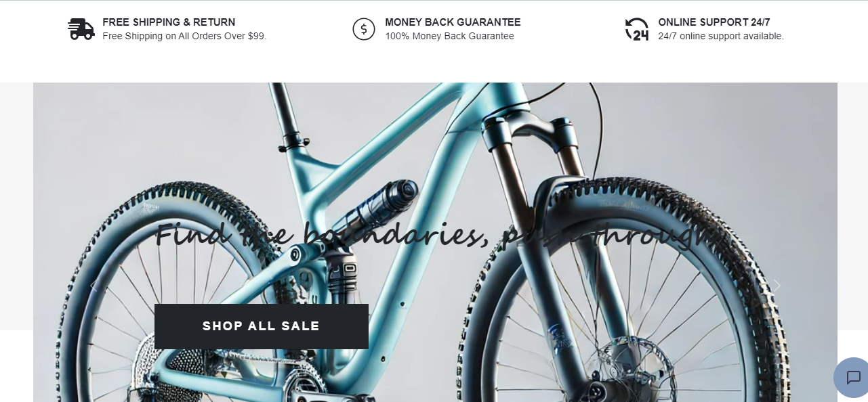Click the 24-hour support icon
Viewport: 868px width, 402px height.
point(637,29)
